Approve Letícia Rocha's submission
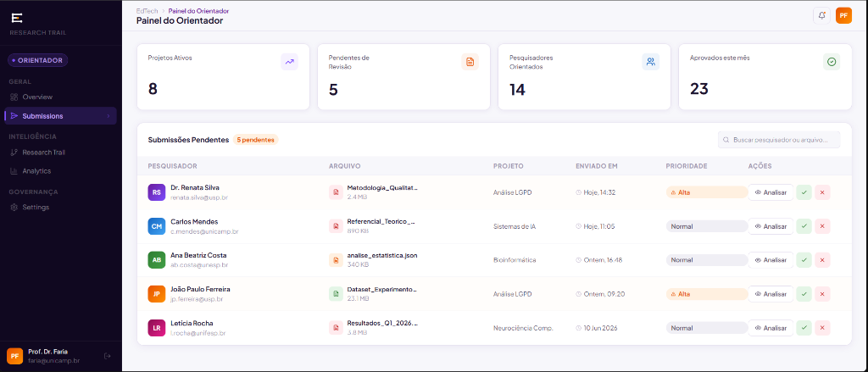Viewport: 868px width, 372px height. coord(804,328)
